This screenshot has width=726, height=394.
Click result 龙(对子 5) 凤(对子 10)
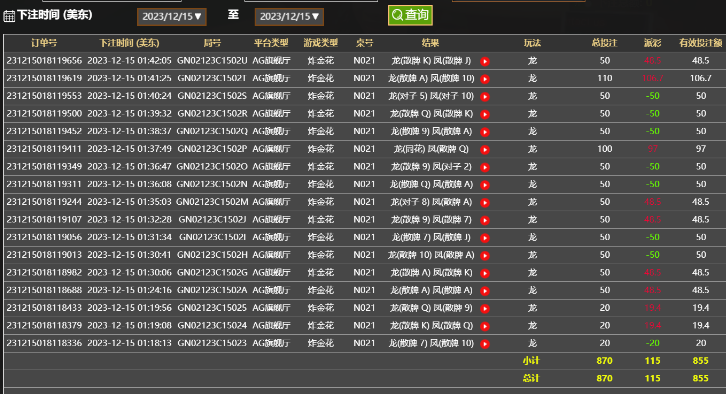pos(431,96)
